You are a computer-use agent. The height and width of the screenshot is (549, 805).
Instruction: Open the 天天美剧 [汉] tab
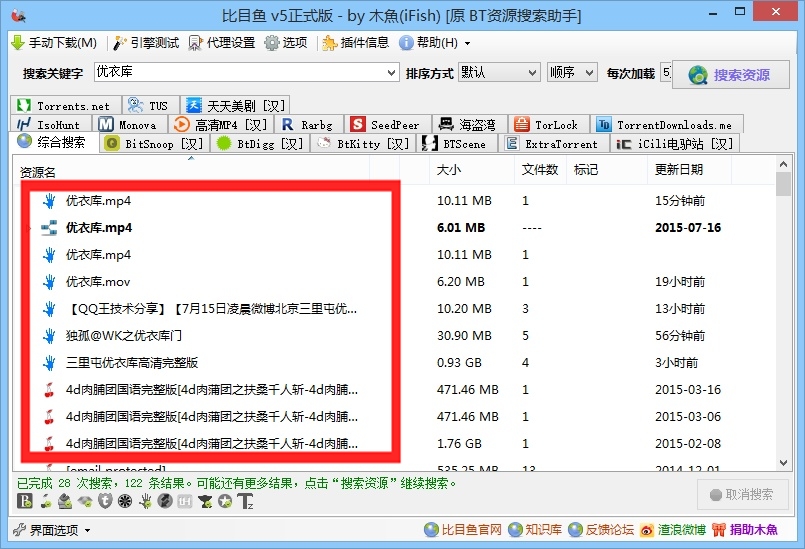(235, 106)
